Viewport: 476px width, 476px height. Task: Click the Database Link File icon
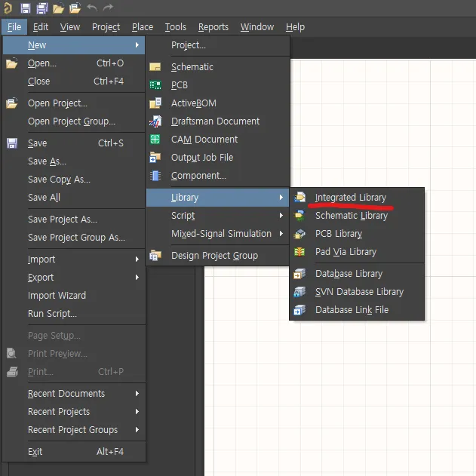click(x=299, y=310)
